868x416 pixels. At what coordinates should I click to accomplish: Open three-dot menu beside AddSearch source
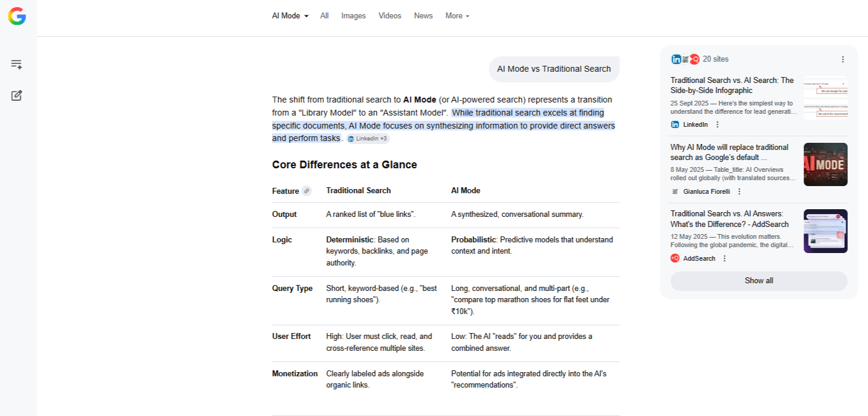(724, 258)
